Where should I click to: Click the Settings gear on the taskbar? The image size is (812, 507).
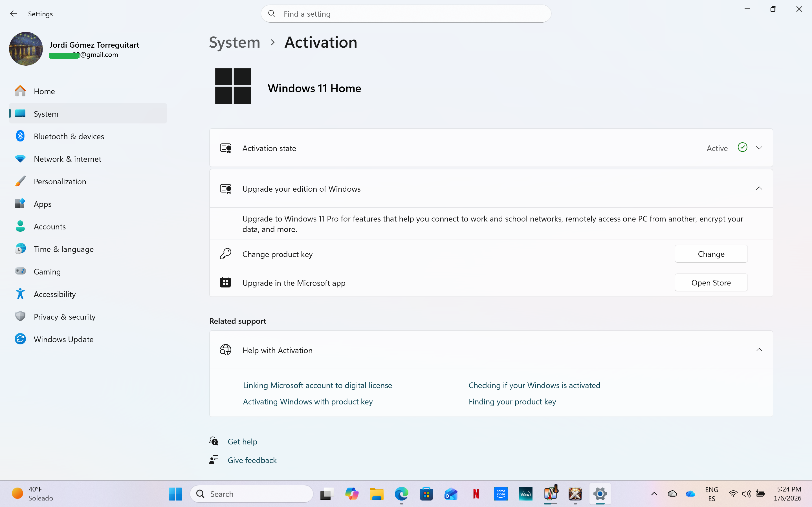[x=600, y=494]
